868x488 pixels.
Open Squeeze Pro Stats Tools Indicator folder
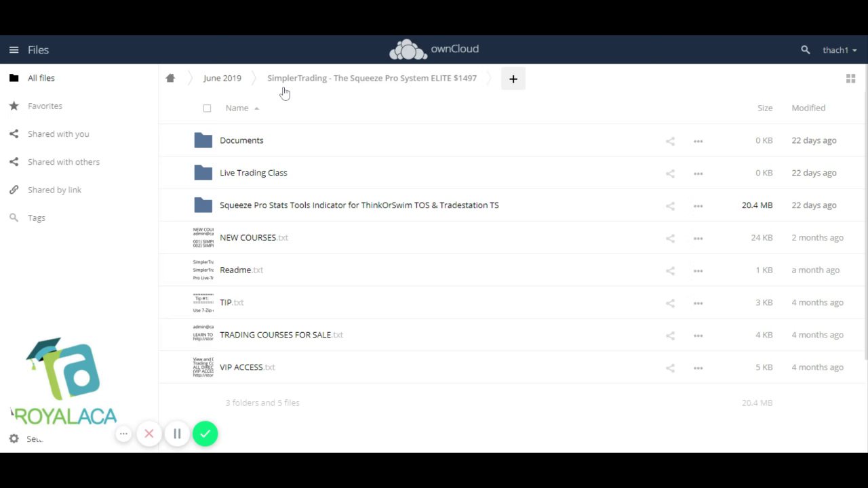coord(359,205)
